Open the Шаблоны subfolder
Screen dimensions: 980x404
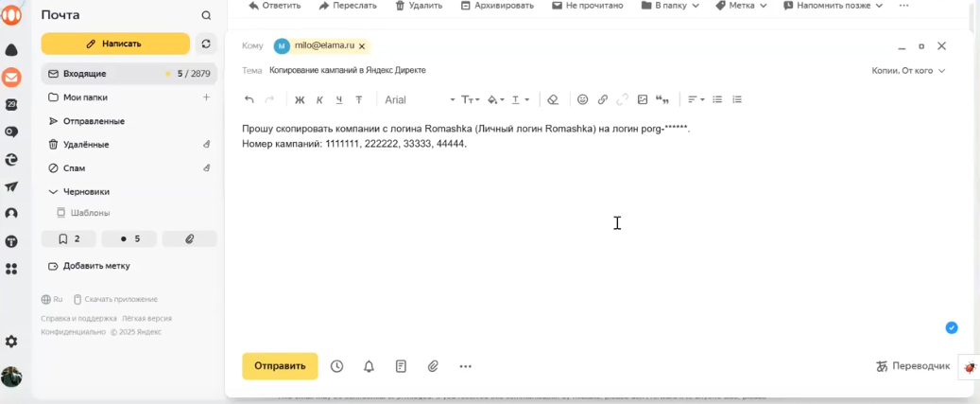pyautogui.click(x=90, y=213)
